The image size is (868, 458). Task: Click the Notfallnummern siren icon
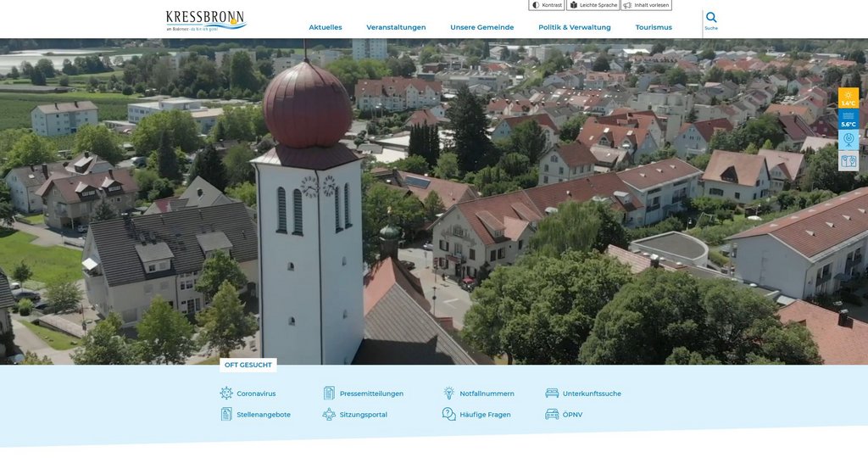[448, 394]
